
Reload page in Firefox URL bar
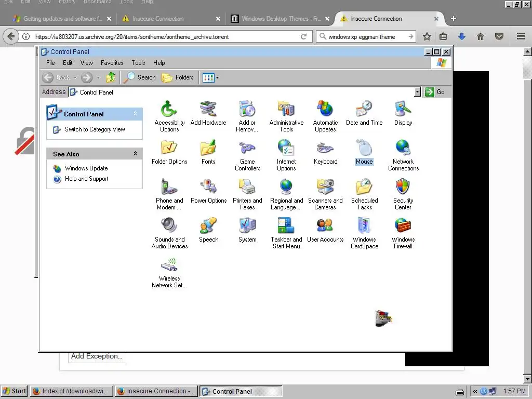click(303, 37)
